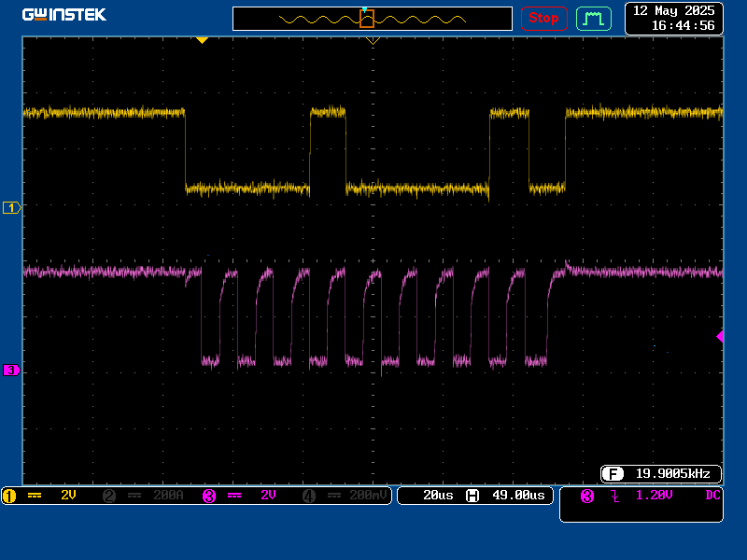This screenshot has height=560, width=747.
Task: Click the 1.20V trigger level value
Action: (x=655, y=496)
